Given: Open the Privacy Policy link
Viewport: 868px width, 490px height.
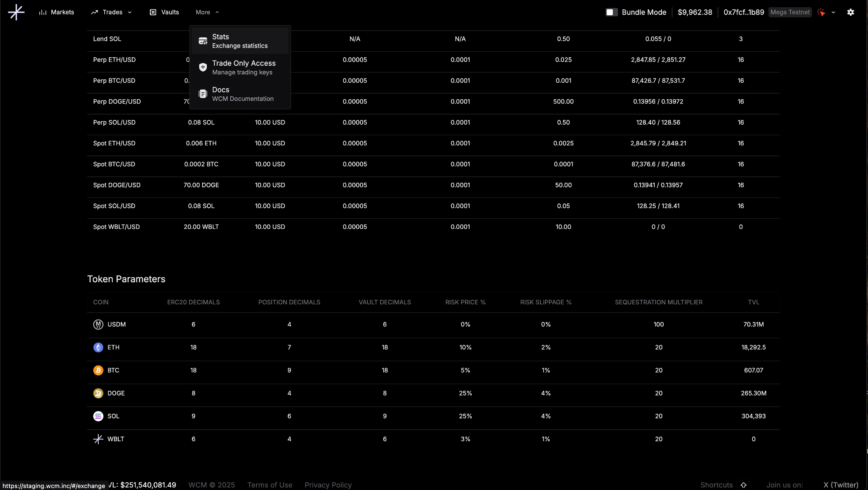Looking at the screenshot, I should pyautogui.click(x=328, y=485).
